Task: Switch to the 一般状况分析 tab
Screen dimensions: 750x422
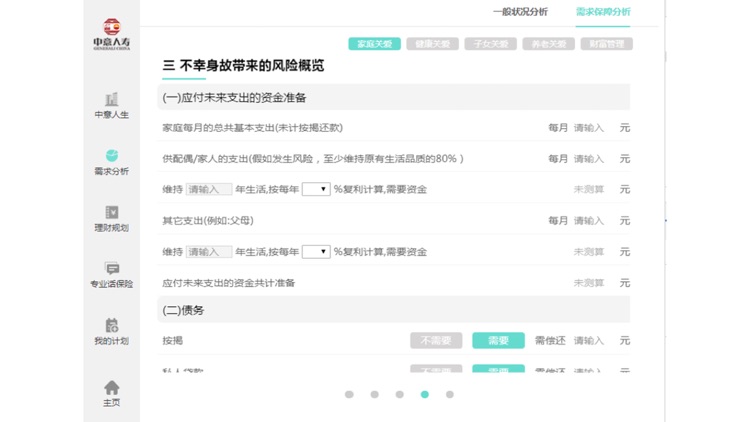Action: (x=520, y=11)
